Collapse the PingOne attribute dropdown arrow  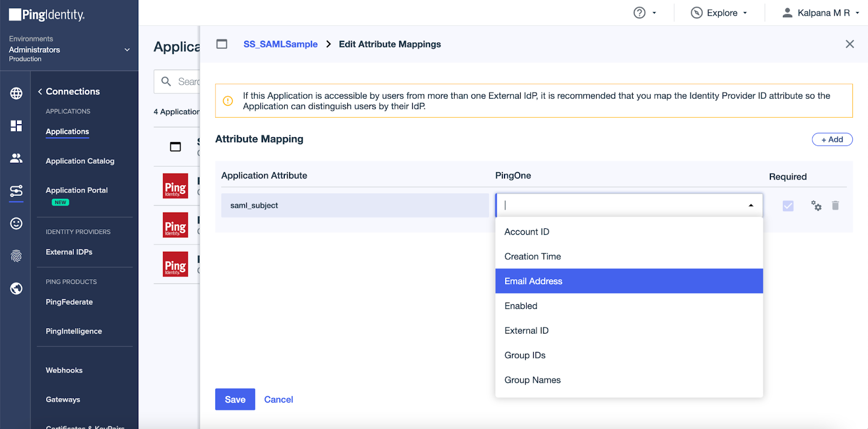(x=751, y=206)
